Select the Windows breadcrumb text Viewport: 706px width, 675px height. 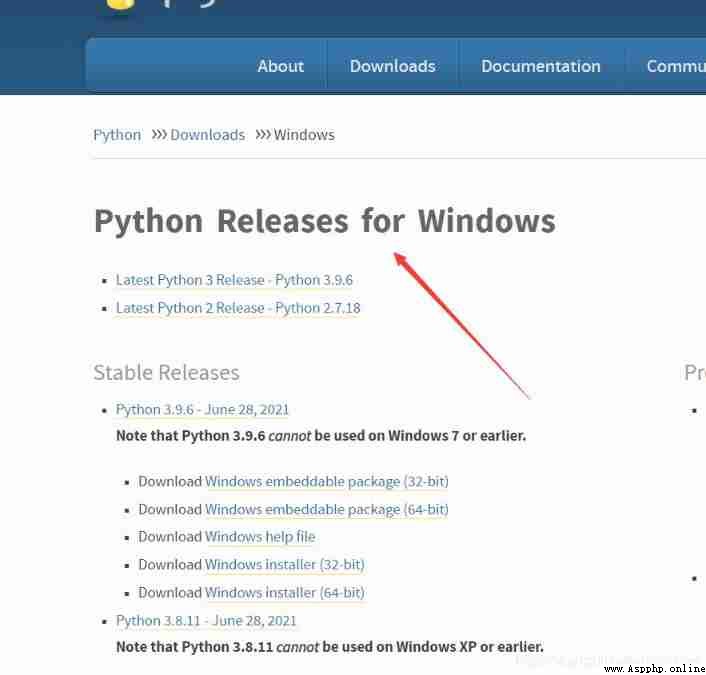tap(304, 135)
